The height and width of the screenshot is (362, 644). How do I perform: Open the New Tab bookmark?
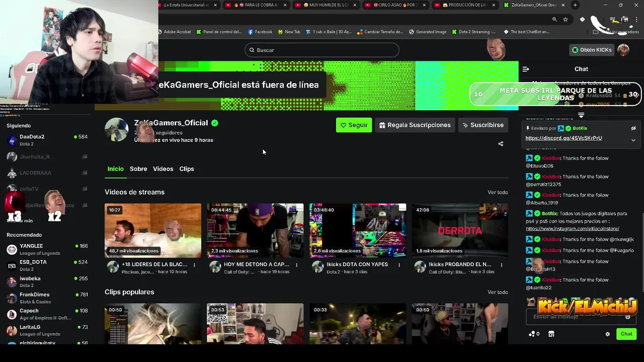point(289,32)
